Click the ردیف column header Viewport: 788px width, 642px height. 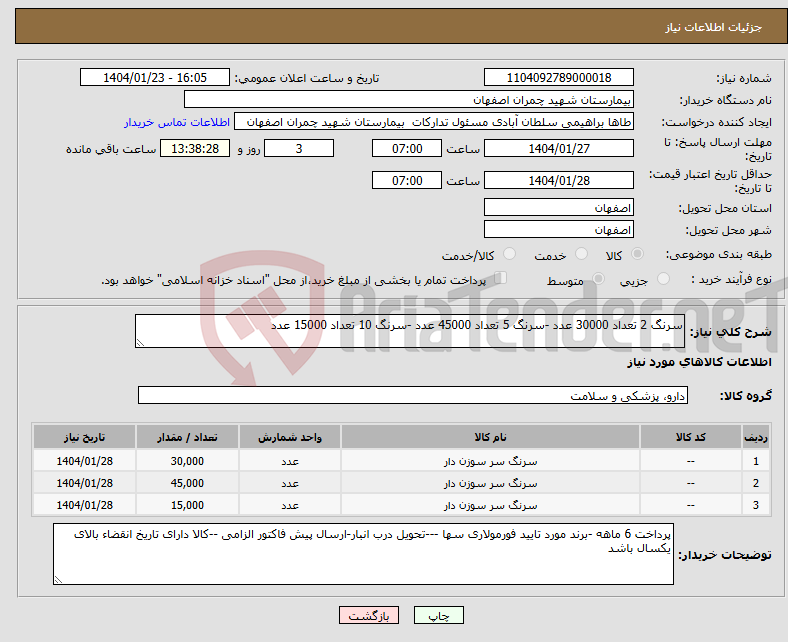[x=756, y=437]
